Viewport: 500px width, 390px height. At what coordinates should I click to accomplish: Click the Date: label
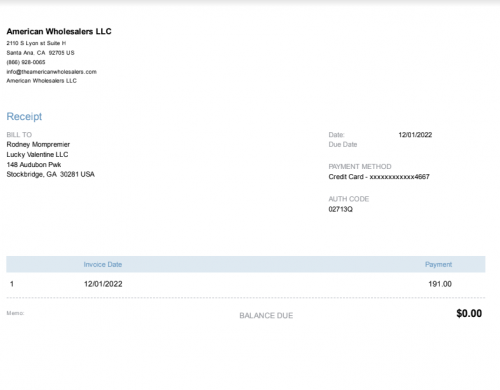click(336, 135)
